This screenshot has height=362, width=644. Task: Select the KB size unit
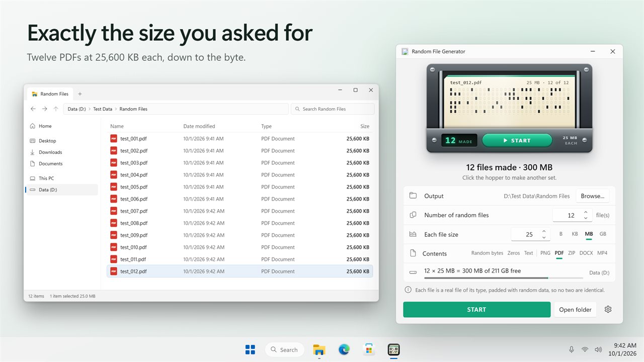575,234
